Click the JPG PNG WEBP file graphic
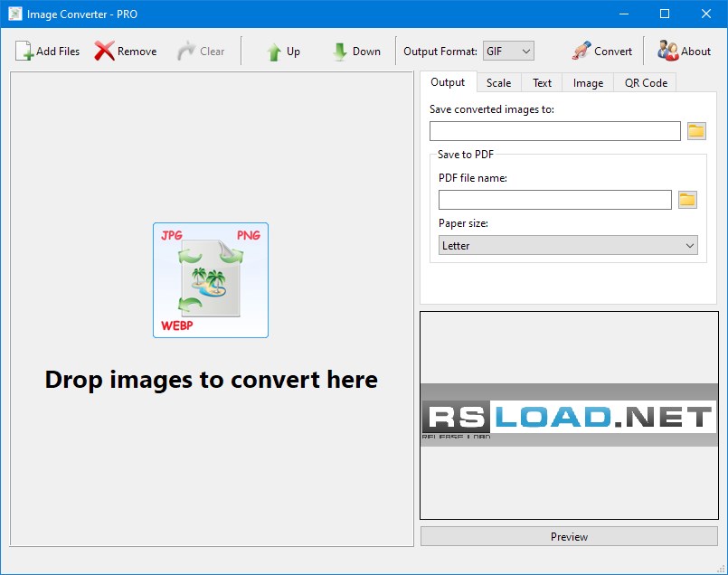 211,280
